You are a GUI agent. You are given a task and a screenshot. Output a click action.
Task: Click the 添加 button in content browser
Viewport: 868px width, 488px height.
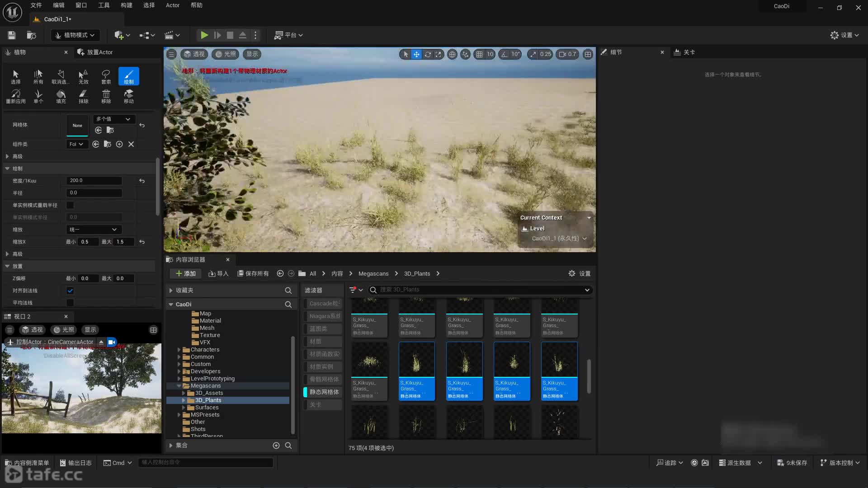click(186, 274)
